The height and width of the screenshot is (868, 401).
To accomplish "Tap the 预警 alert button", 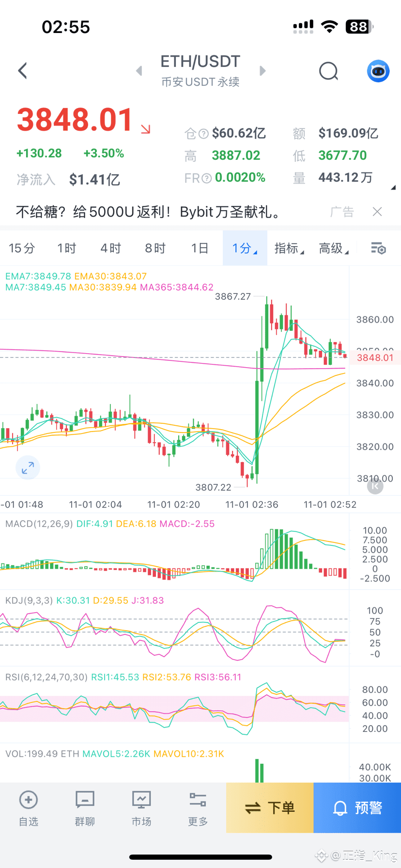I will pos(357,807).
